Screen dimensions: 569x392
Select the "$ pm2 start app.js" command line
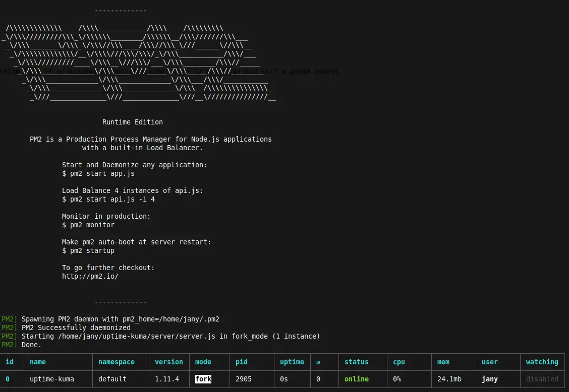[98, 174]
